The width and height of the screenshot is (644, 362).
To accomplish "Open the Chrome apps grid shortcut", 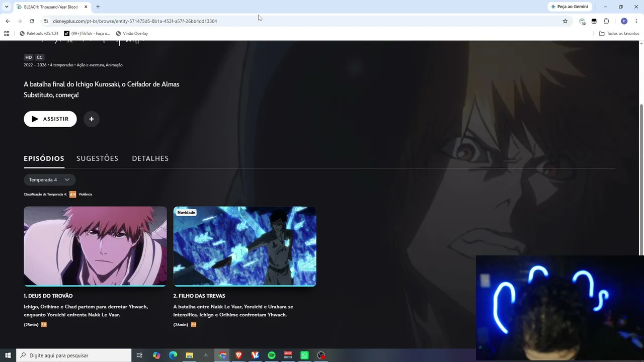I will click(7, 34).
